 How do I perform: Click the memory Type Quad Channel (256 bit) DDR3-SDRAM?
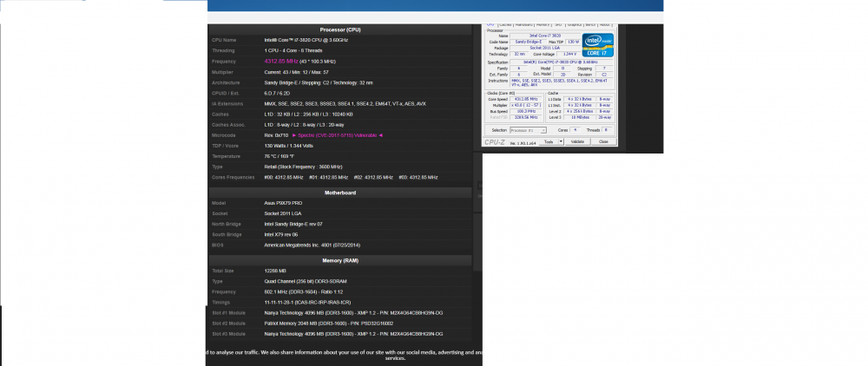point(306,282)
